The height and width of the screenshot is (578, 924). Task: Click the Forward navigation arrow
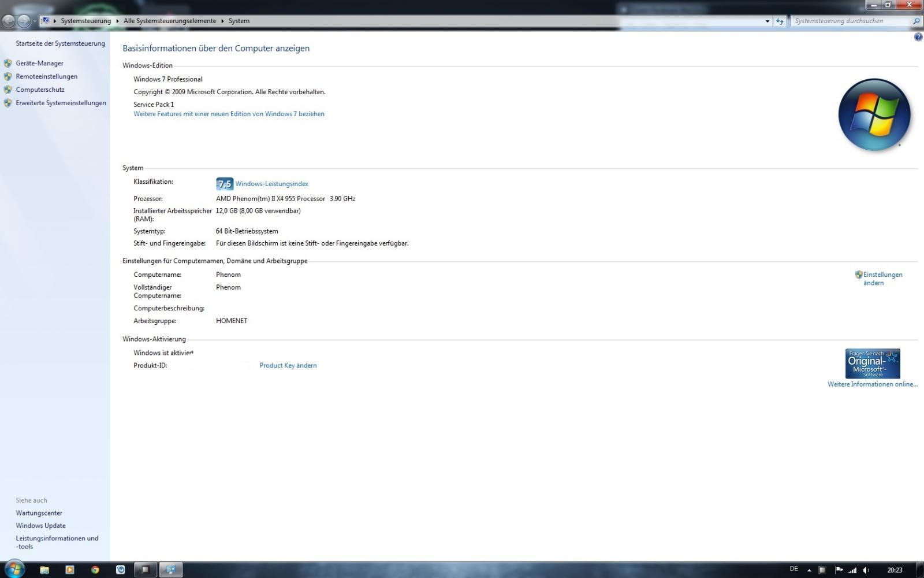(x=24, y=21)
